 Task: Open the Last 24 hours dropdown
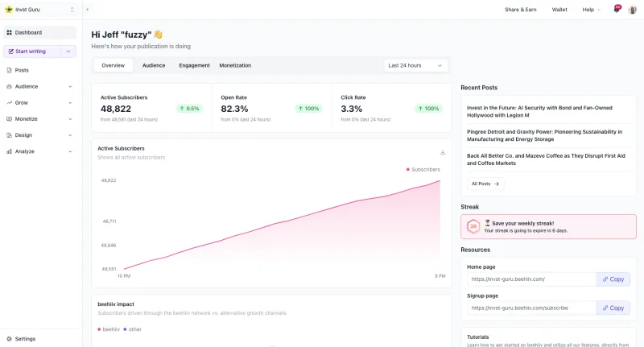pos(415,65)
